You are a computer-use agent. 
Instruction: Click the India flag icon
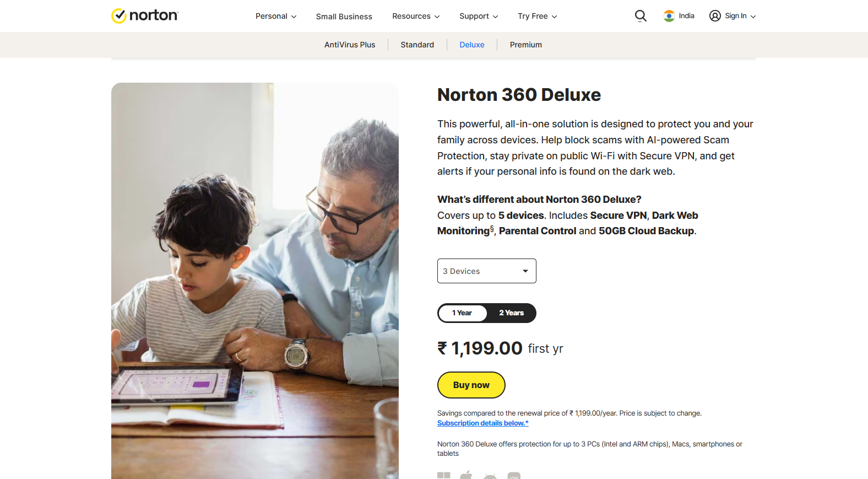(x=669, y=16)
